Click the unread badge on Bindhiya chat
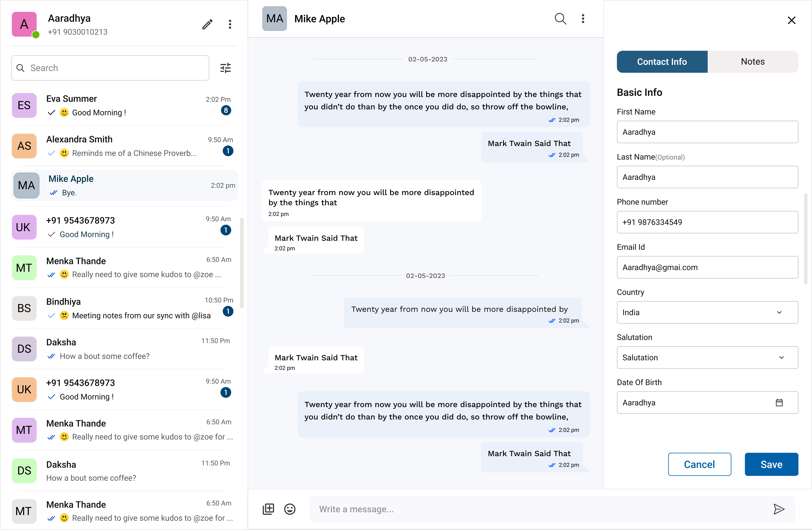 pos(228,311)
